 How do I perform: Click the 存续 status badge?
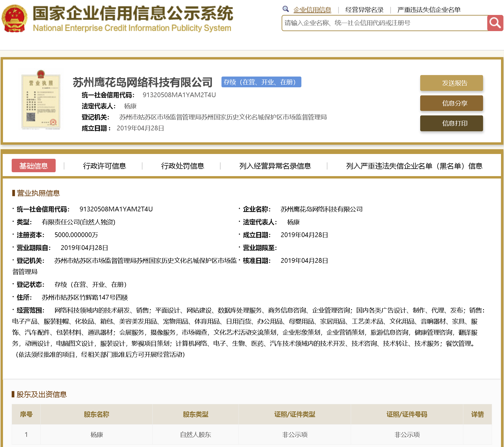(261, 82)
